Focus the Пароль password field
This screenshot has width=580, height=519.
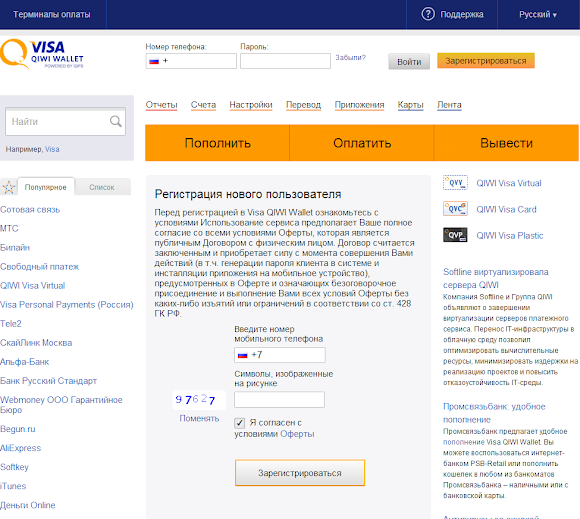(x=285, y=61)
